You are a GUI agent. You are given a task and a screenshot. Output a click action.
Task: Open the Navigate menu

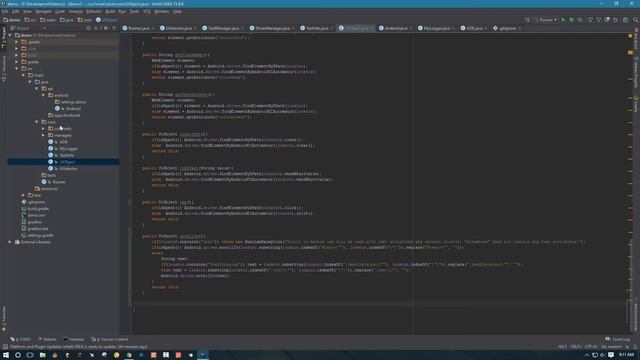coord(43,11)
